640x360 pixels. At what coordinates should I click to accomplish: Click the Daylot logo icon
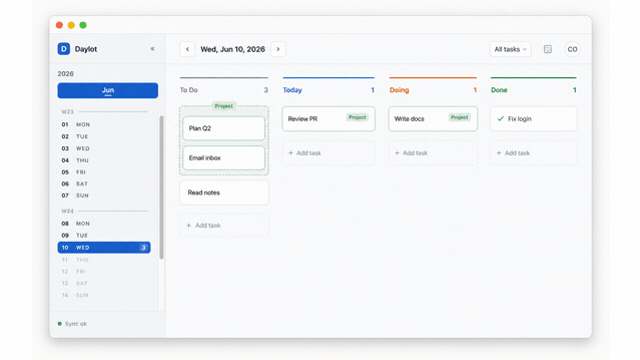tap(64, 49)
